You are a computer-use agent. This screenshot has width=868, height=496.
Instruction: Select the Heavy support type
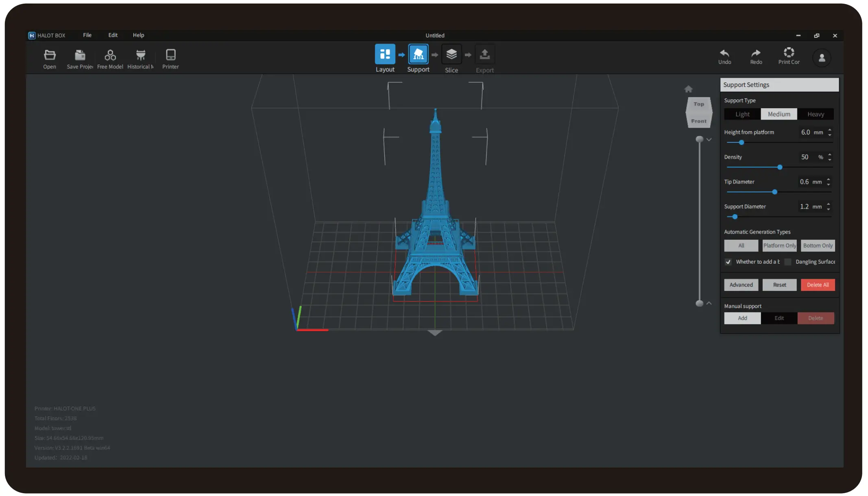click(x=816, y=114)
